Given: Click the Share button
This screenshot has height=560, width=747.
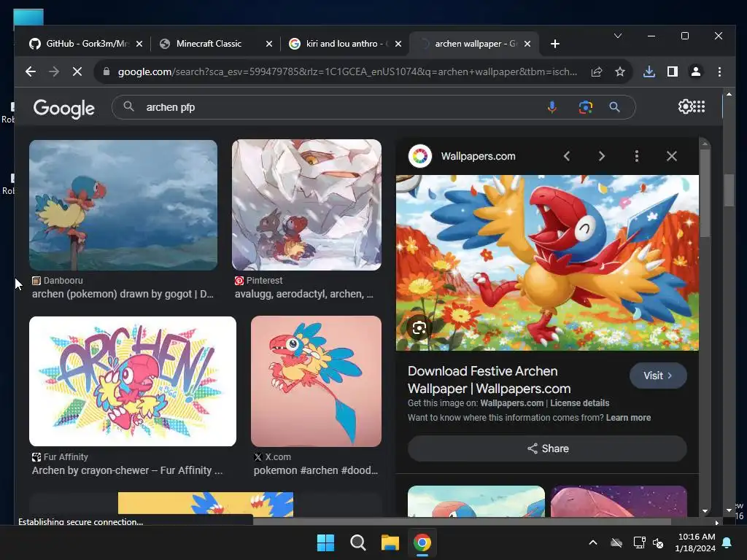Looking at the screenshot, I should [547, 448].
